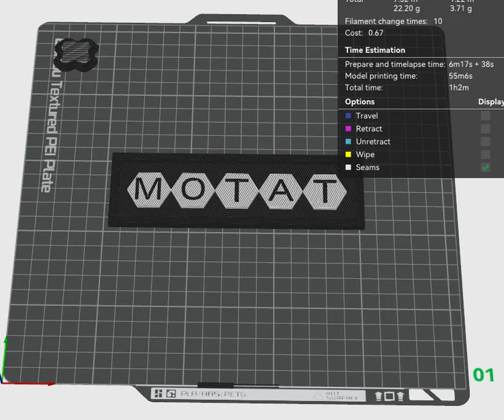The image size is (504, 420).
Task: Click the white Seams color swatch
Action: point(348,167)
